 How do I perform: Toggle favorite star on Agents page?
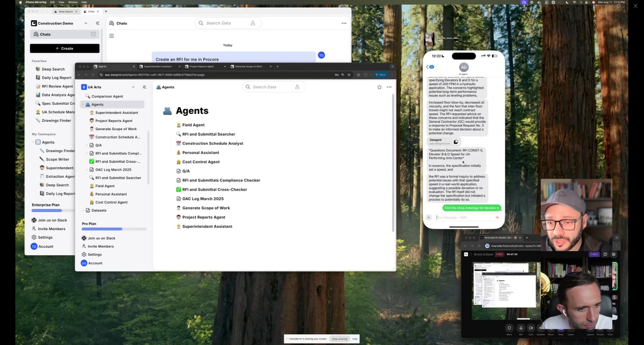tap(379, 87)
